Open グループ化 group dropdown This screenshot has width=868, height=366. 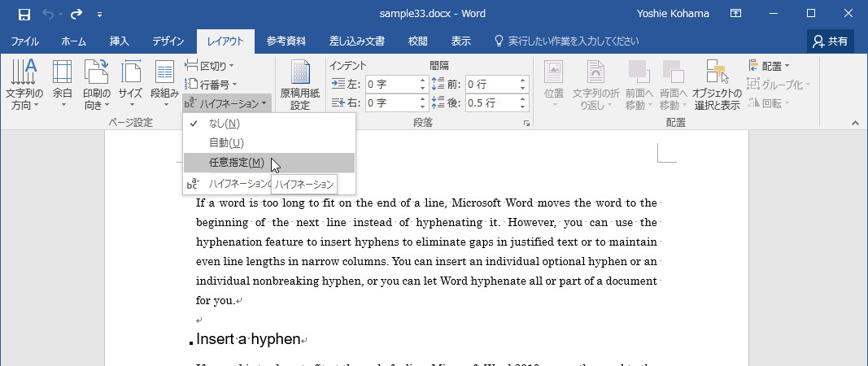click(779, 84)
